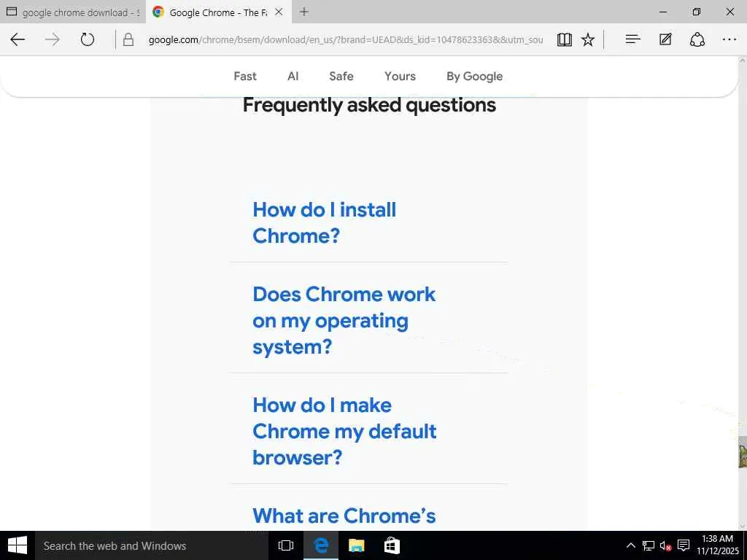
Task: Click the 'Frequently asked questions' heading
Action: [369, 105]
